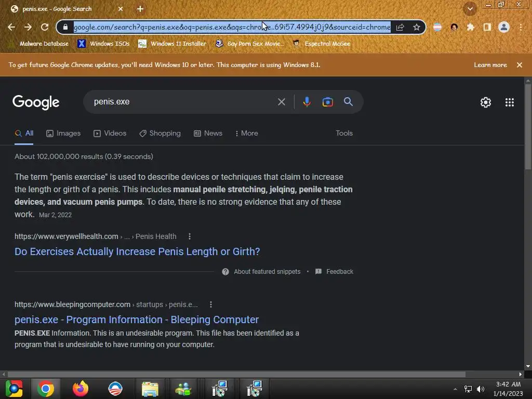This screenshot has width=532, height=399.
Task: Click the Google logo
Action: 36,102
